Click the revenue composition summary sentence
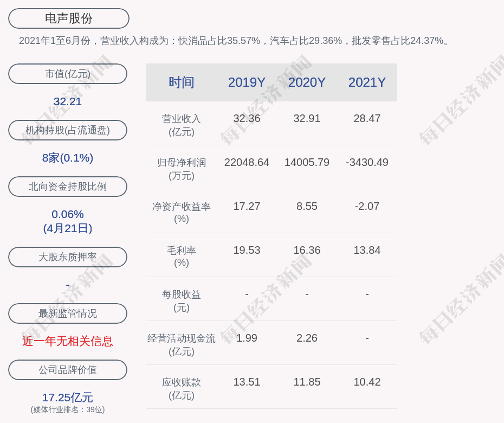This screenshot has width=504, height=423. (x=234, y=41)
